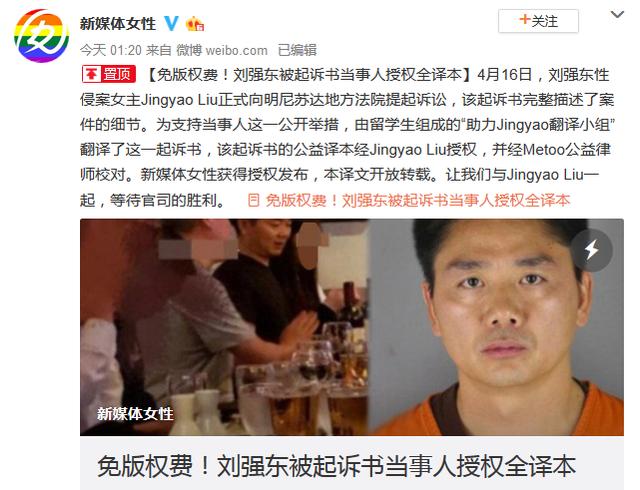Image resolution: width=640 pixels, height=490 pixels.
Task: Click the 新媒体女性 watermark on photo
Action: coord(135,414)
